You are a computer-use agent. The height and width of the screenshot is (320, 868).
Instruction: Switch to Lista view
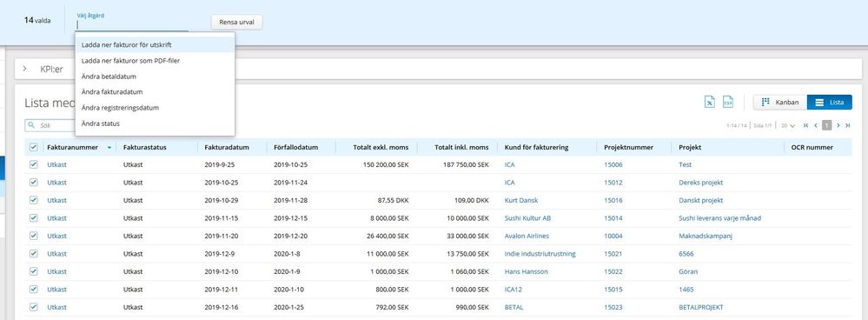[829, 103]
